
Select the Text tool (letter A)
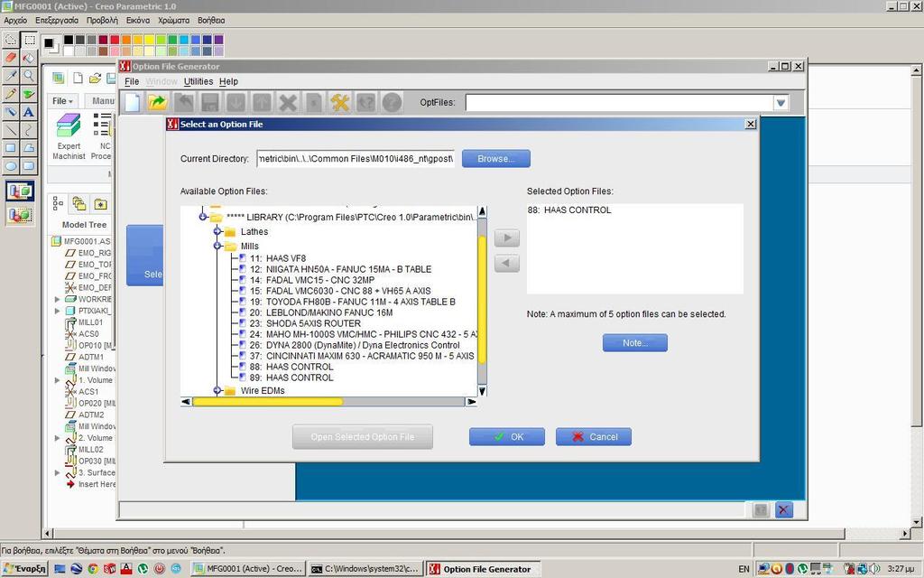(x=29, y=111)
